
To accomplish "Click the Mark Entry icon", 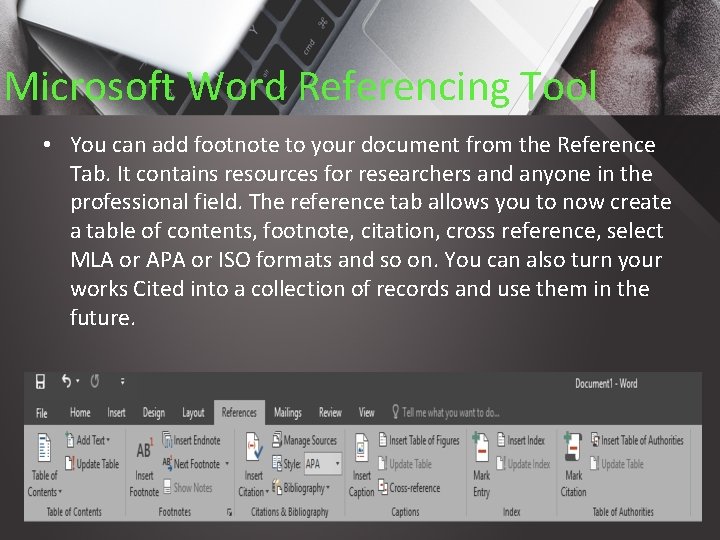I will tap(481, 448).
